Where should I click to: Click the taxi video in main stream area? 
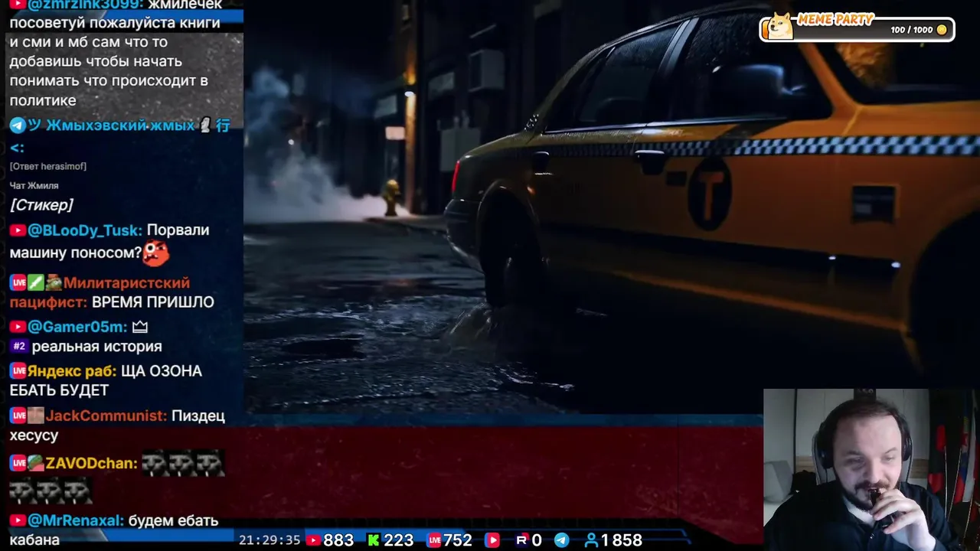click(x=612, y=207)
